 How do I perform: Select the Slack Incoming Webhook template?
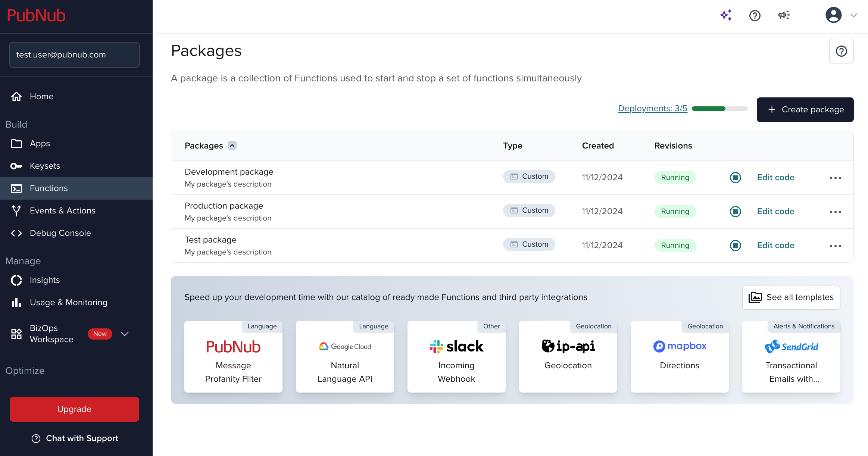tap(456, 357)
